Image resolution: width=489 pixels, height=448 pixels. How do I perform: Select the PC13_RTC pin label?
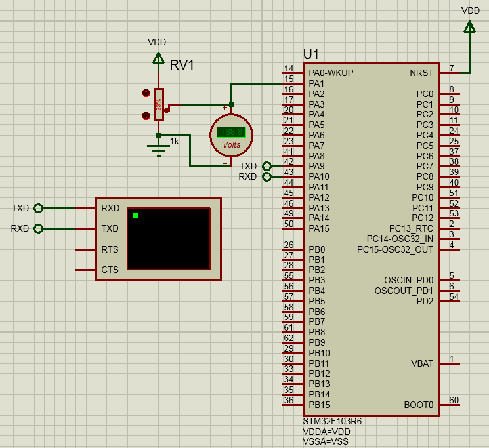point(411,229)
